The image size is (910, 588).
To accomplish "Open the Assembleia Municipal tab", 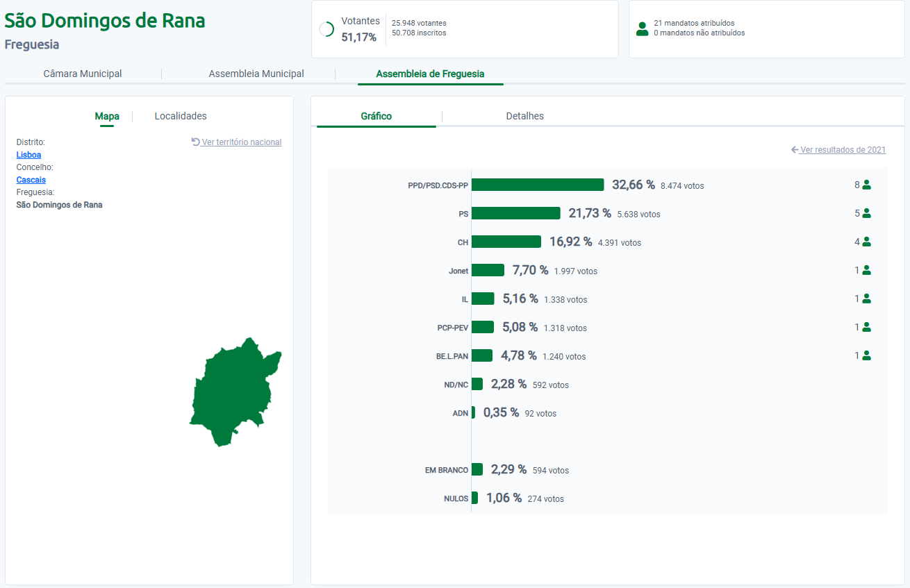I will [256, 74].
